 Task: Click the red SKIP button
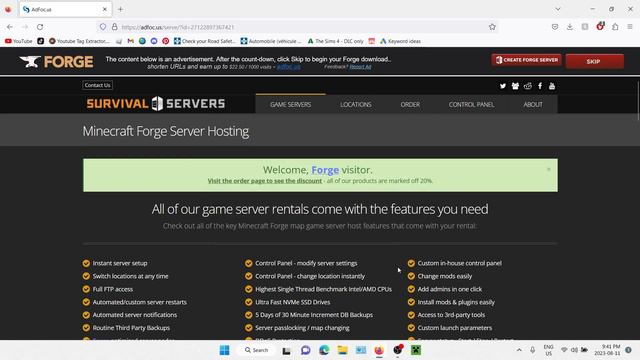click(594, 62)
